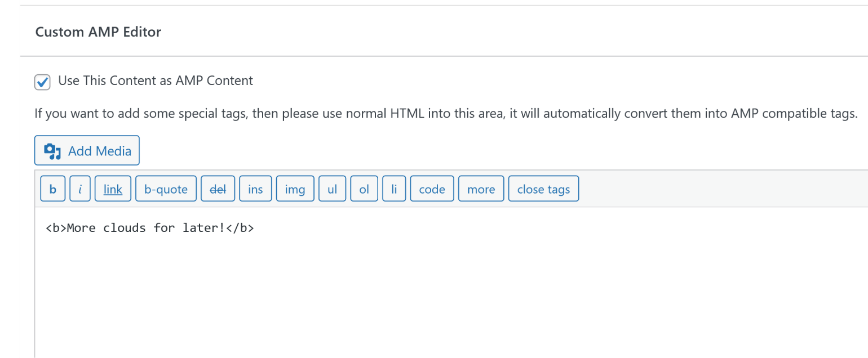Image resolution: width=868 pixels, height=358 pixels.
Task: Add an unordered list with ul
Action: coord(332,189)
